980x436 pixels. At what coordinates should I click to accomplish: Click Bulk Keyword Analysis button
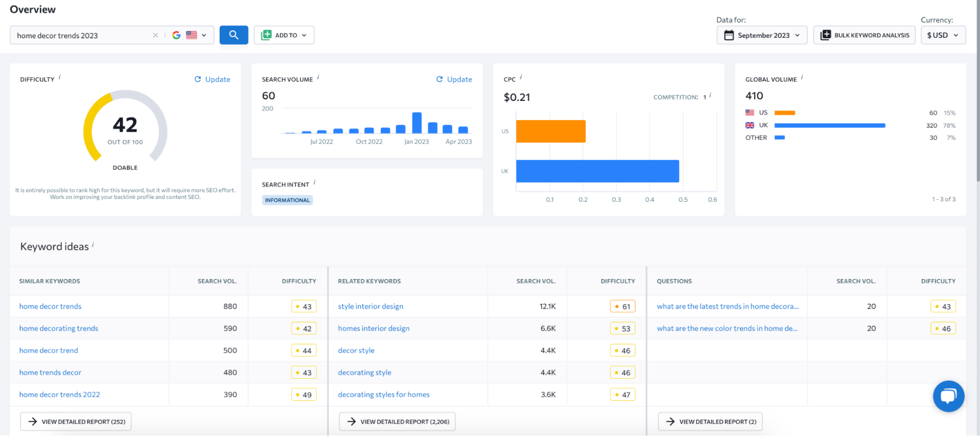[864, 35]
